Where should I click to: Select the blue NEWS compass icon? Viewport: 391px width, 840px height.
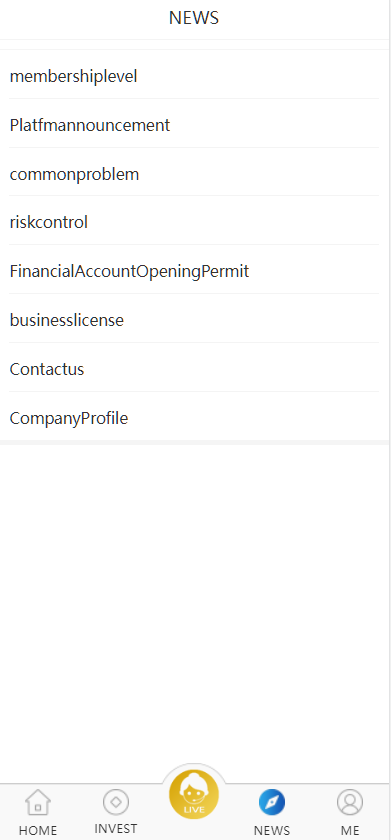point(272,802)
